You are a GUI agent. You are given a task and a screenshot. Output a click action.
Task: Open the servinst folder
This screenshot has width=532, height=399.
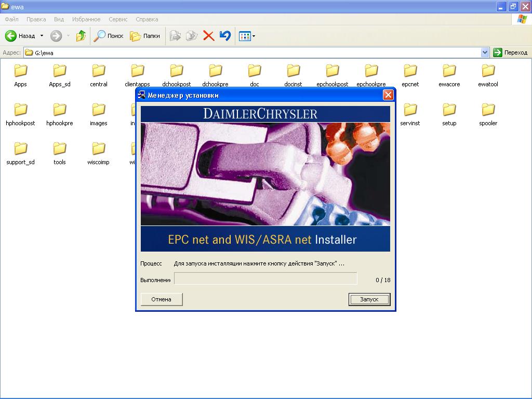click(x=410, y=114)
